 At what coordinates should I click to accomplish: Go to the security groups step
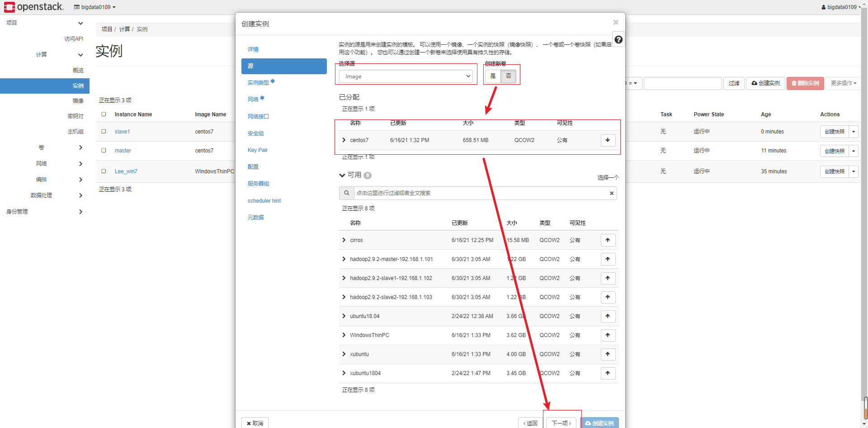coord(255,133)
